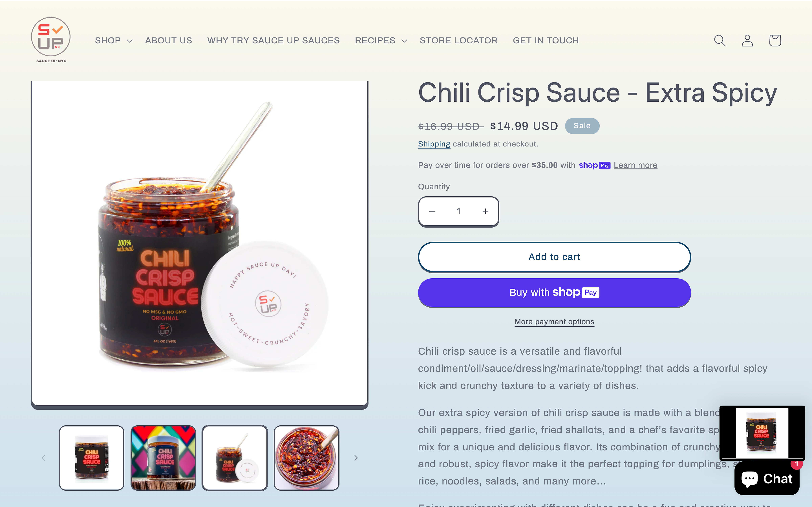The height and width of the screenshot is (507, 812).
Task: Select the colorful background jar thumbnail
Action: coord(163,458)
